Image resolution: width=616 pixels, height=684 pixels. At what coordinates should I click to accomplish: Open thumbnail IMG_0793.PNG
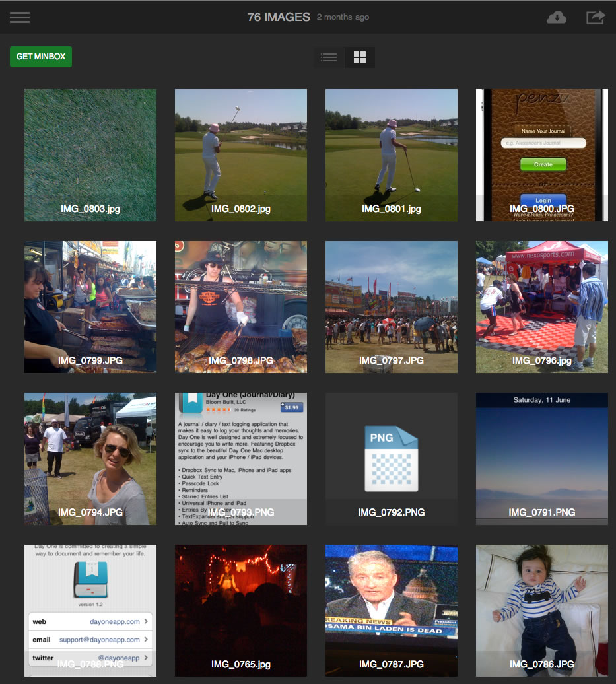[x=241, y=458]
